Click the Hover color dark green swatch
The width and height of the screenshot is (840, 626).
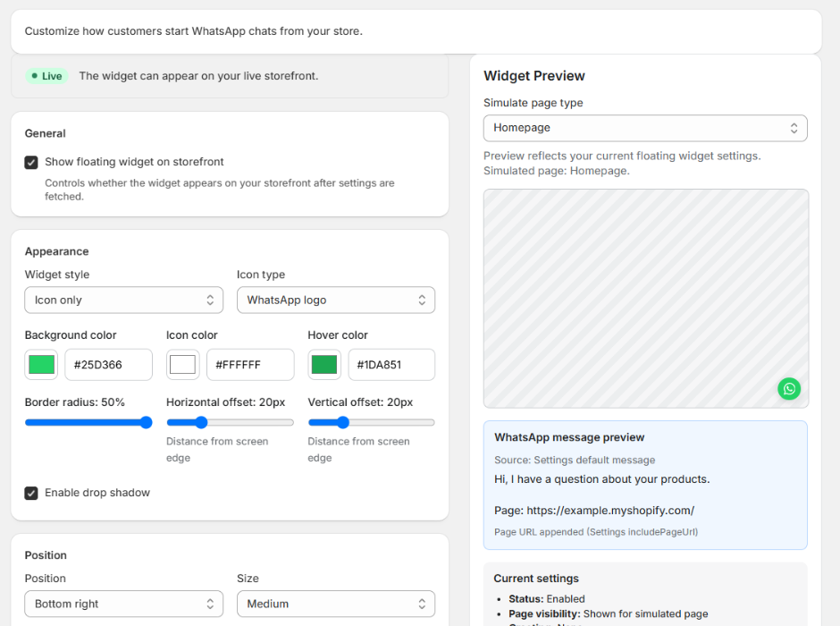pos(324,365)
